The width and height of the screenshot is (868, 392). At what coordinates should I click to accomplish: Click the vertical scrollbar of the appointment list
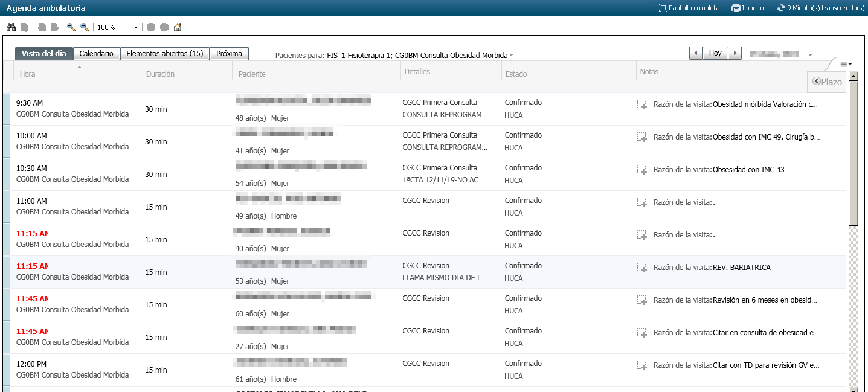[853, 151]
